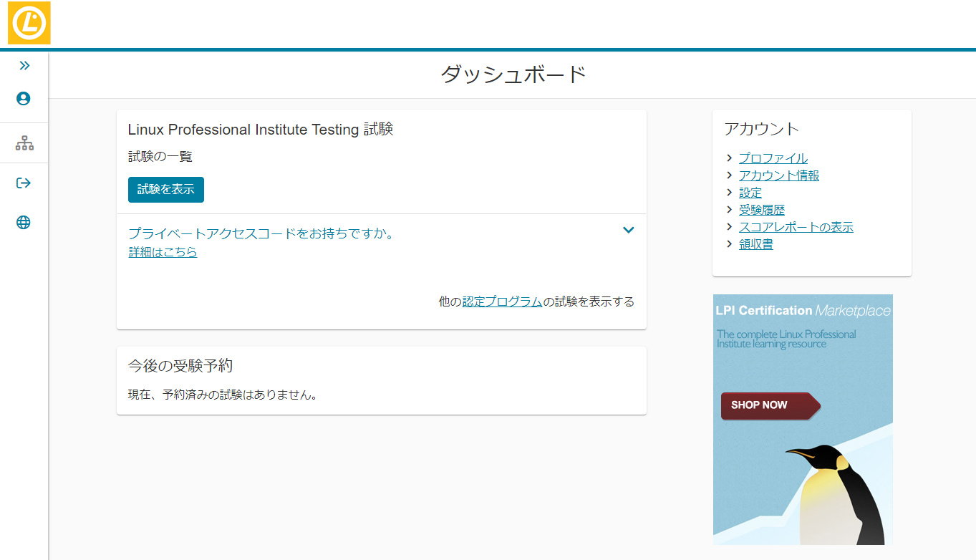Viewport: 976px width, 560px height.
Task: Click the sign out arrow icon
Action: click(24, 183)
